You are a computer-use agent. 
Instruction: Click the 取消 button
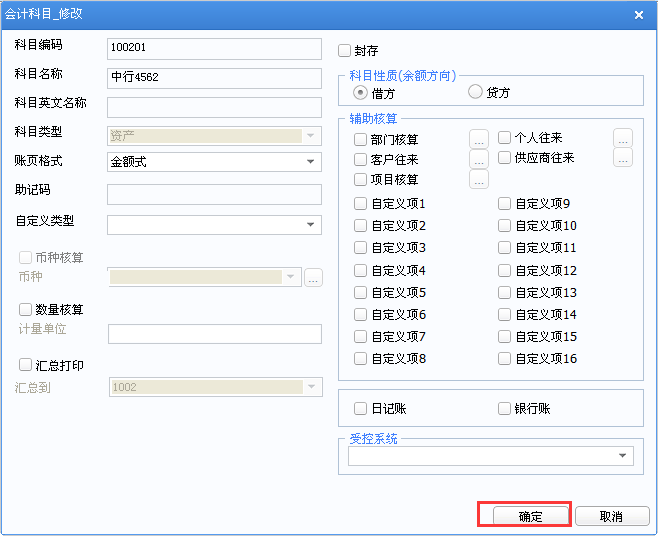pos(611,516)
